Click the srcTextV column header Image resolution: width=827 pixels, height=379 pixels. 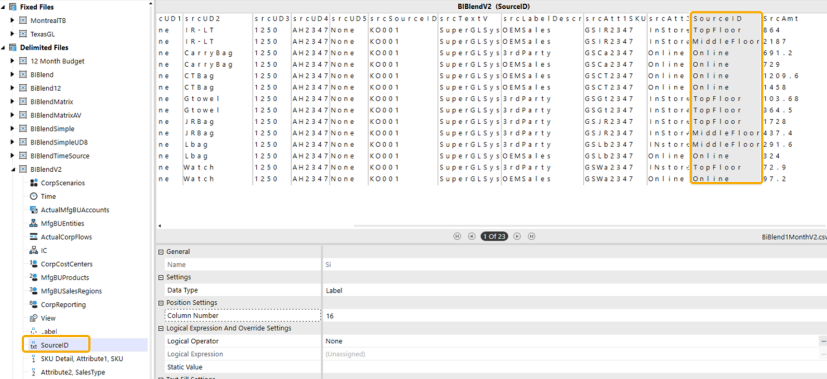464,18
